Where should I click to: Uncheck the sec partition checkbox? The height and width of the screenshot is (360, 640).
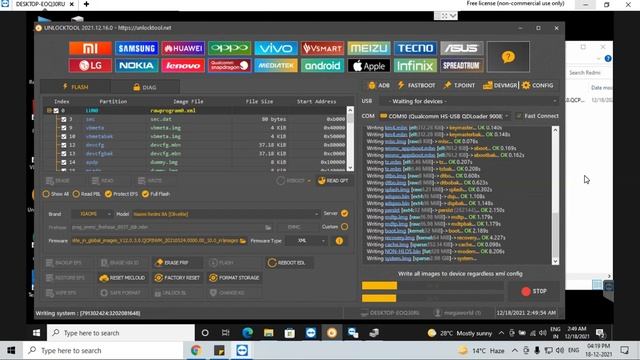(x=64, y=119)
